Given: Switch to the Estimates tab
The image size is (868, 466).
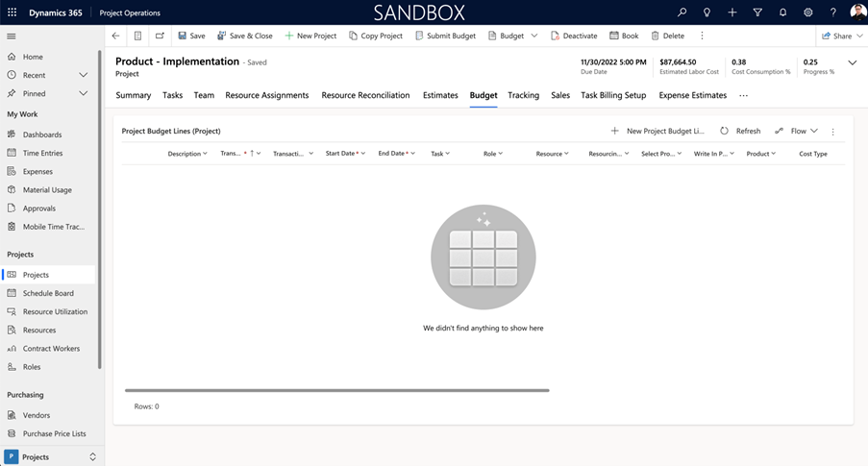Looking at the screenshot, I should coord(440,95).
